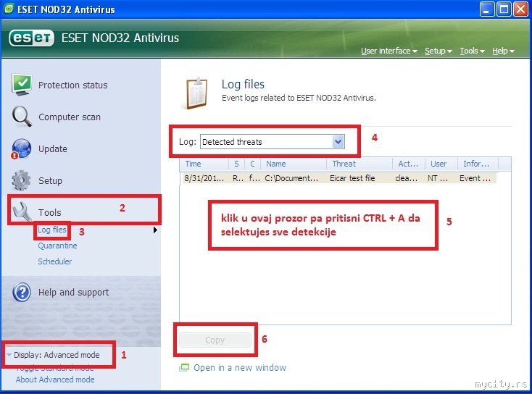Click the Act... column header

[409, 164]
